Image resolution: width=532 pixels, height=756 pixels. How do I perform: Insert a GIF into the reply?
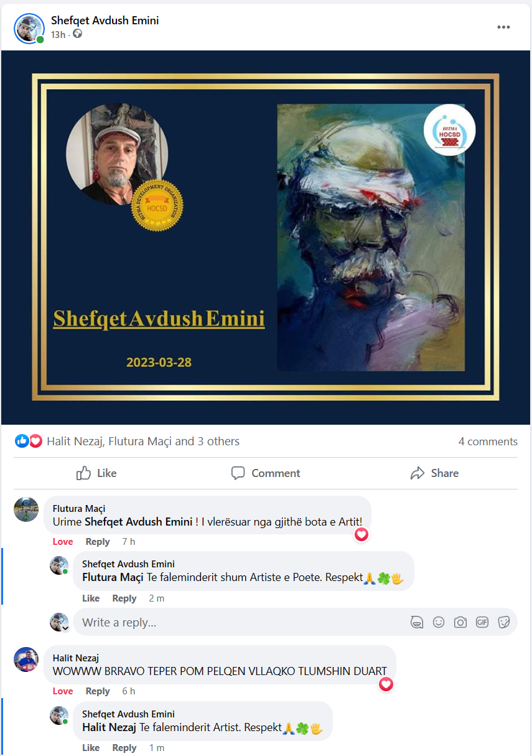(482, 622)
